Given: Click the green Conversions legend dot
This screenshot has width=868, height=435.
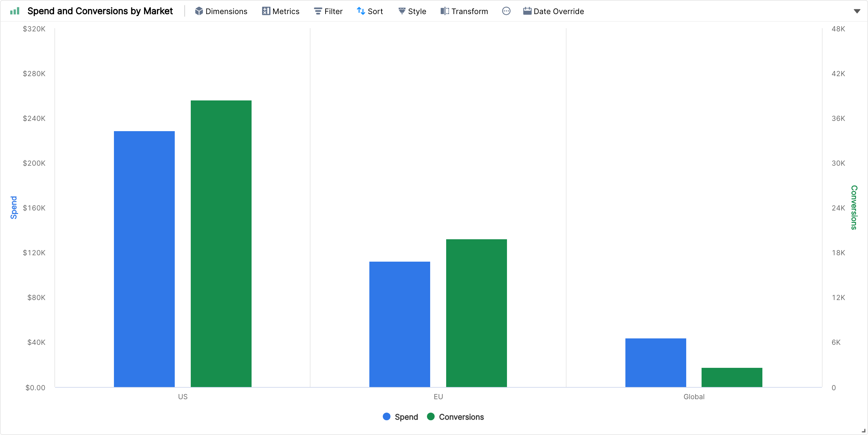Looking at the screenshot, I should pyautogui.click(x=430, y=416).
